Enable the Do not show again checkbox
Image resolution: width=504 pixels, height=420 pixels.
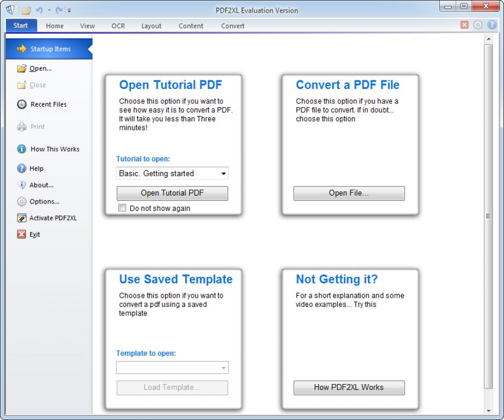122,208
